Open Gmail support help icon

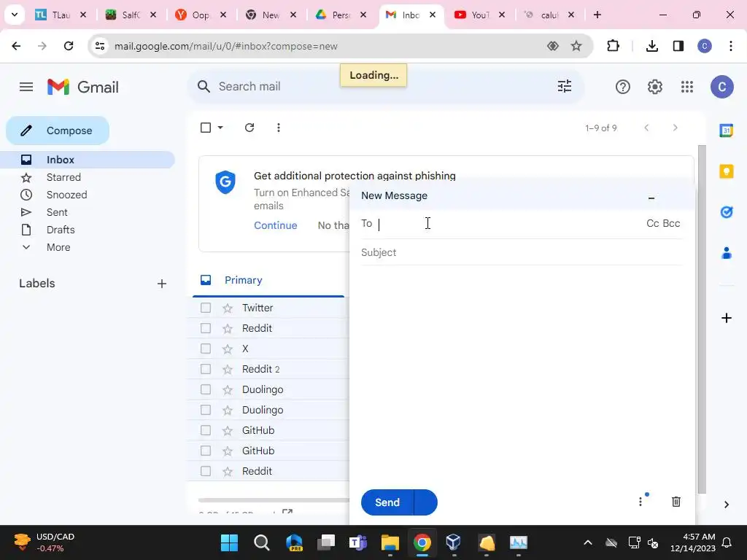pyautogui.click(x=623, y=87)
